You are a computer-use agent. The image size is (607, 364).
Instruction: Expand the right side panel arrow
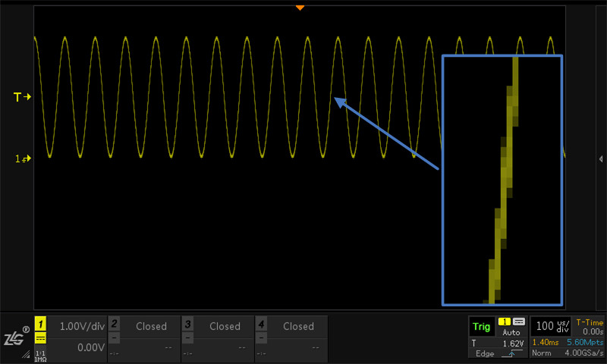(x=600, y=159)
